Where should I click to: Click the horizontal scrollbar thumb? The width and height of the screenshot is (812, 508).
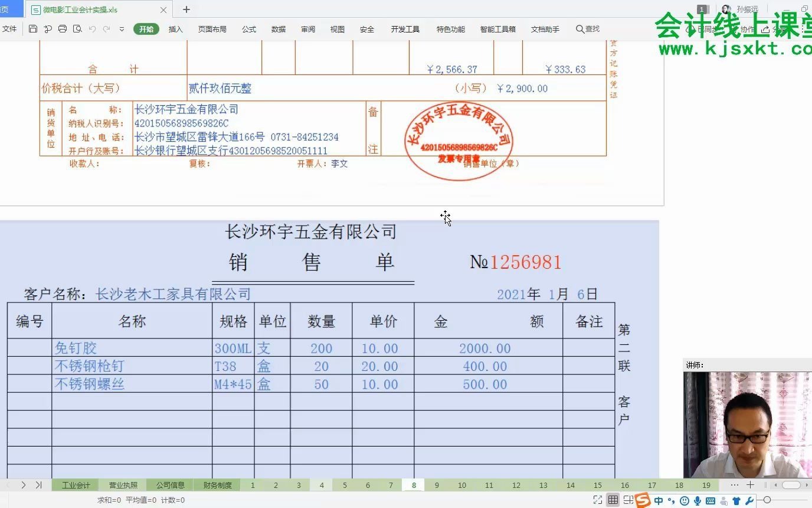(791, 485)
